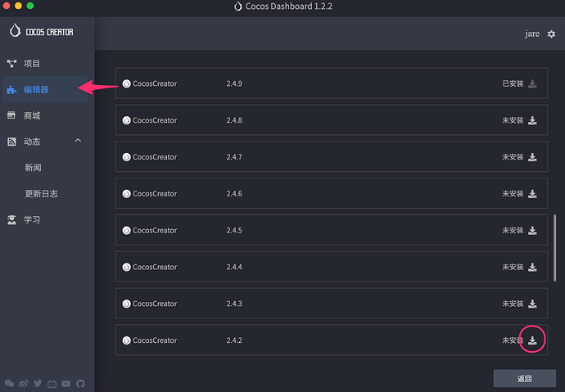
Task: Click the CocosCreator 2.4.9 row logo icon
Action: tap(126, 83)
